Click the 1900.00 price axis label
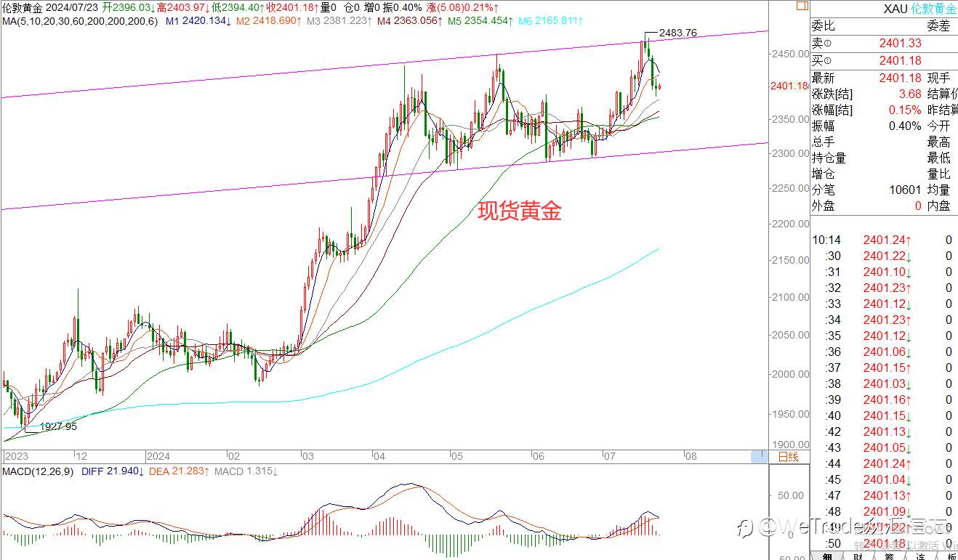The width and height of the screenshot is (958, 560). [790, 445]
